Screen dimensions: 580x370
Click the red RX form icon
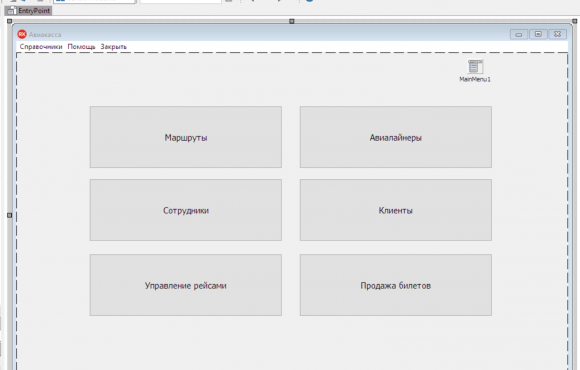coord(22,34)
